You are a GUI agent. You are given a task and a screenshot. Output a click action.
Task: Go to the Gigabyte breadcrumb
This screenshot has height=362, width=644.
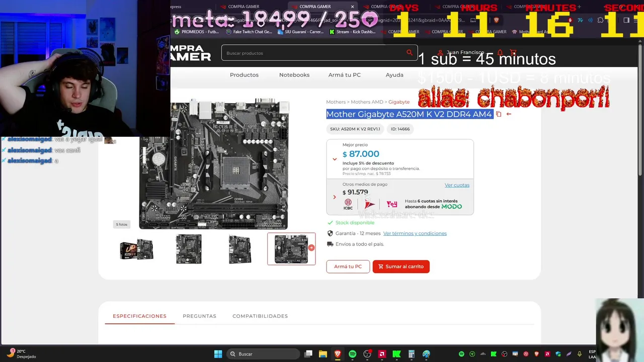(399, 102)
